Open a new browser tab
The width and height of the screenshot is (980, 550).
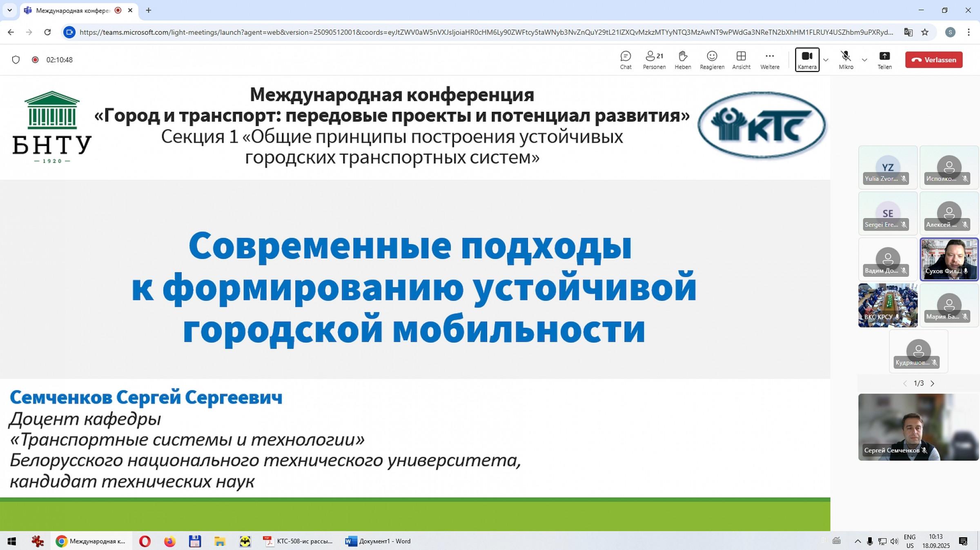pos(149,11)
